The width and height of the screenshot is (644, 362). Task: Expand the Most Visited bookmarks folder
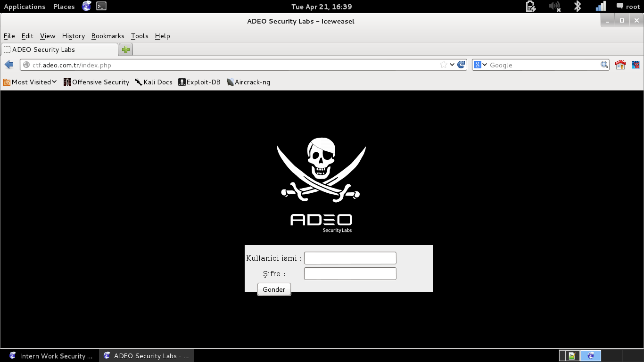[30, 82]
